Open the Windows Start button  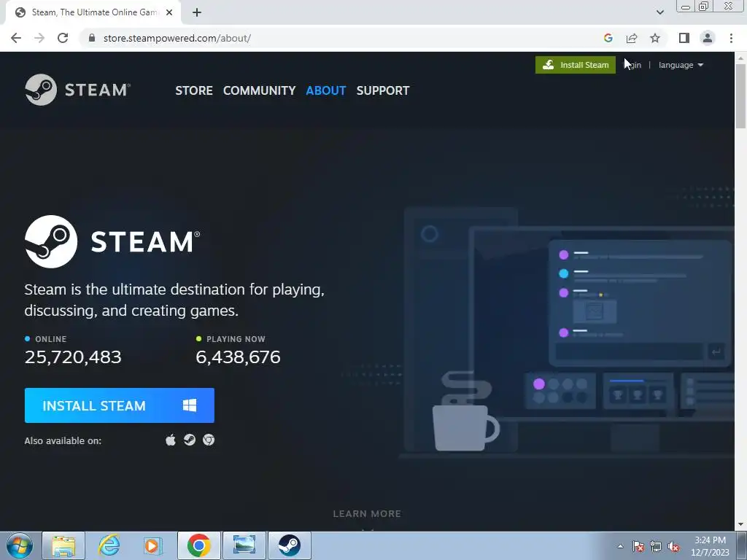click(20, 545)
